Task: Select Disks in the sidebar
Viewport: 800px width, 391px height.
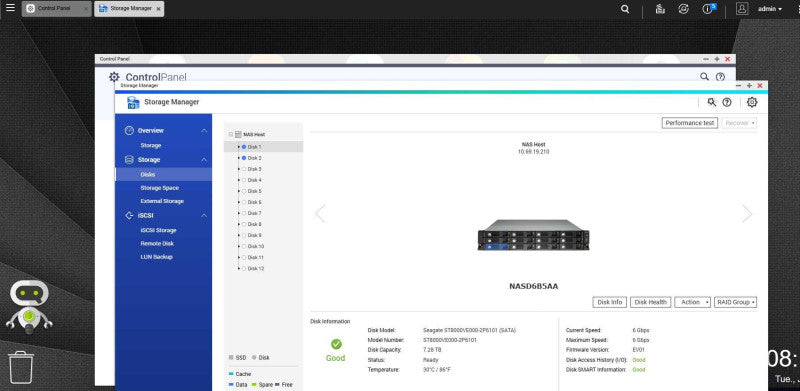Action: pos(163,175)
